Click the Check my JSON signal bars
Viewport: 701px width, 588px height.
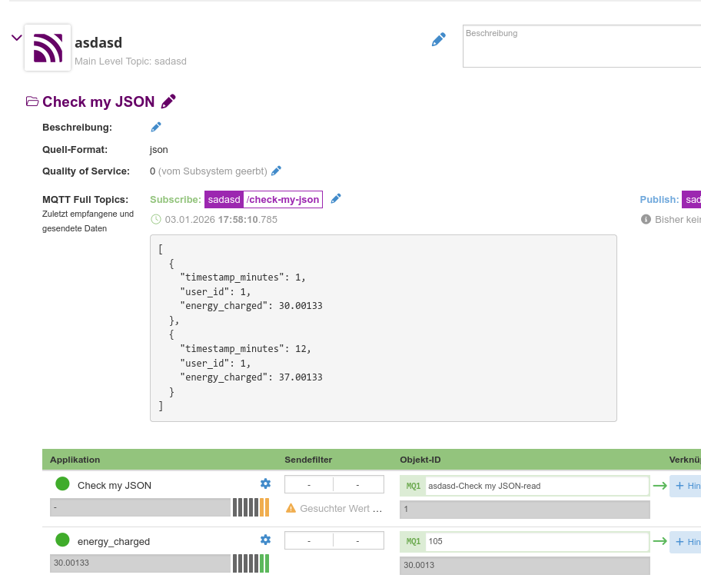click(251, 507)
